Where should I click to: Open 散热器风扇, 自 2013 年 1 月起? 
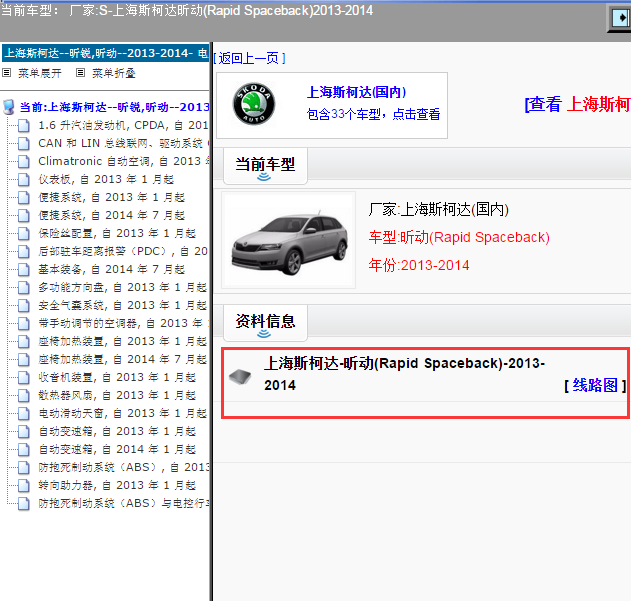tap(117, 395)
